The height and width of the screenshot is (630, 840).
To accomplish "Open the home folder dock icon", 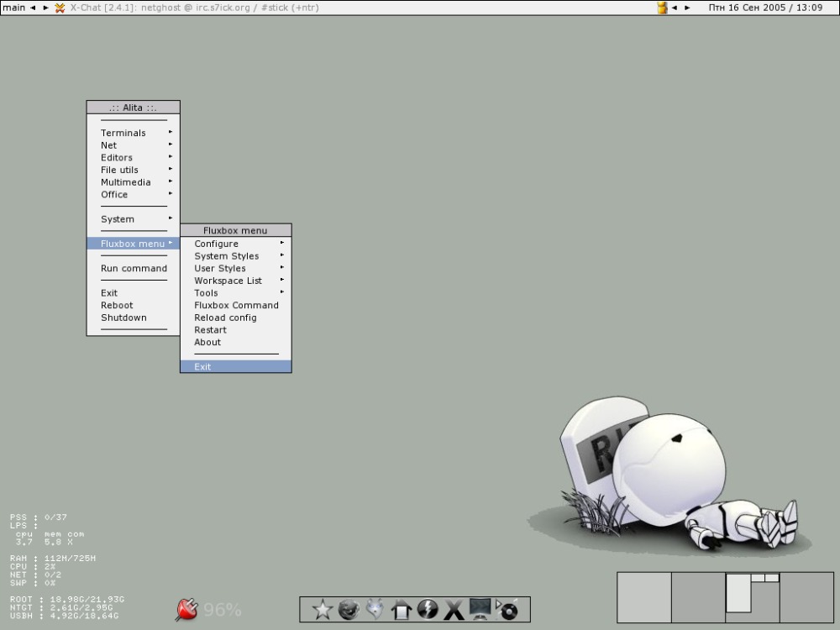I will tap(402, 610).
